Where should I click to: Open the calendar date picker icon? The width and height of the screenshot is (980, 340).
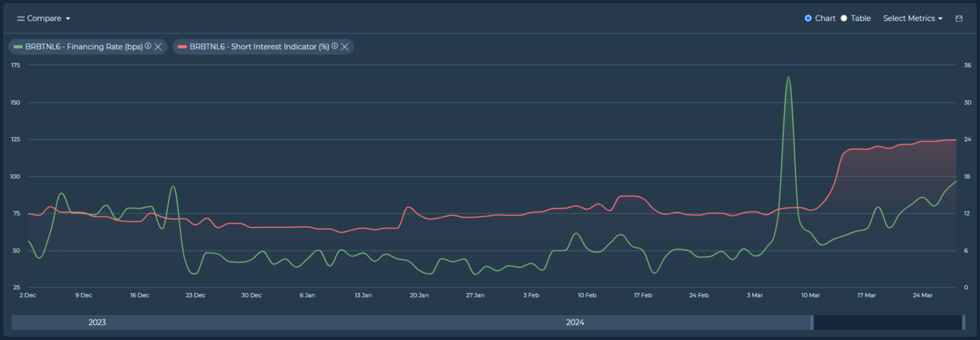[958, 18]
